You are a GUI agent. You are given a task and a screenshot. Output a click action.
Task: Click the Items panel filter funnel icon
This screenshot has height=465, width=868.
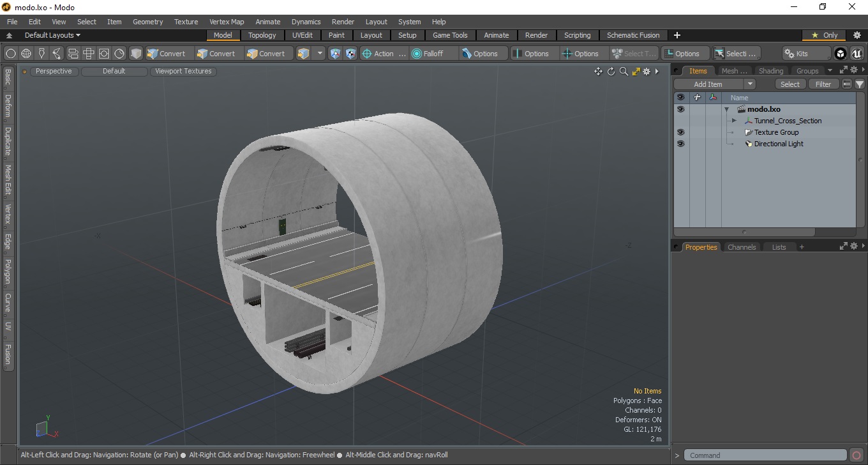click(x=860, y=84)
